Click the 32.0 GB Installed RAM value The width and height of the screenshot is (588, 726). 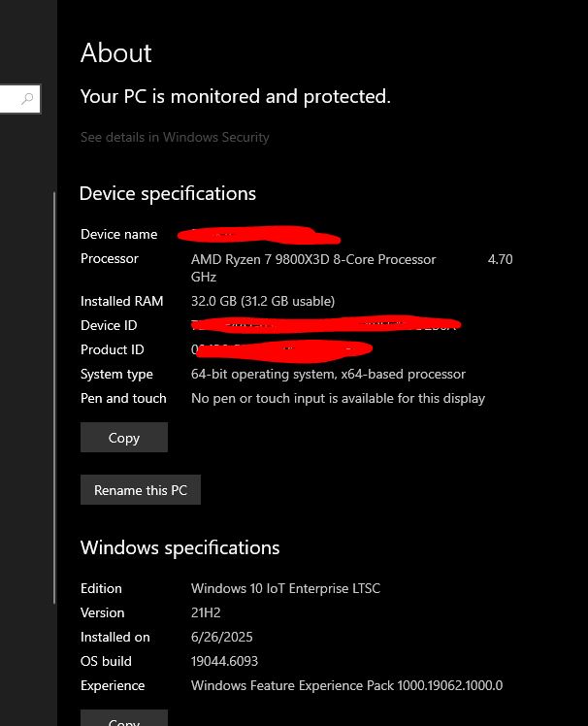tap(263, 301)
